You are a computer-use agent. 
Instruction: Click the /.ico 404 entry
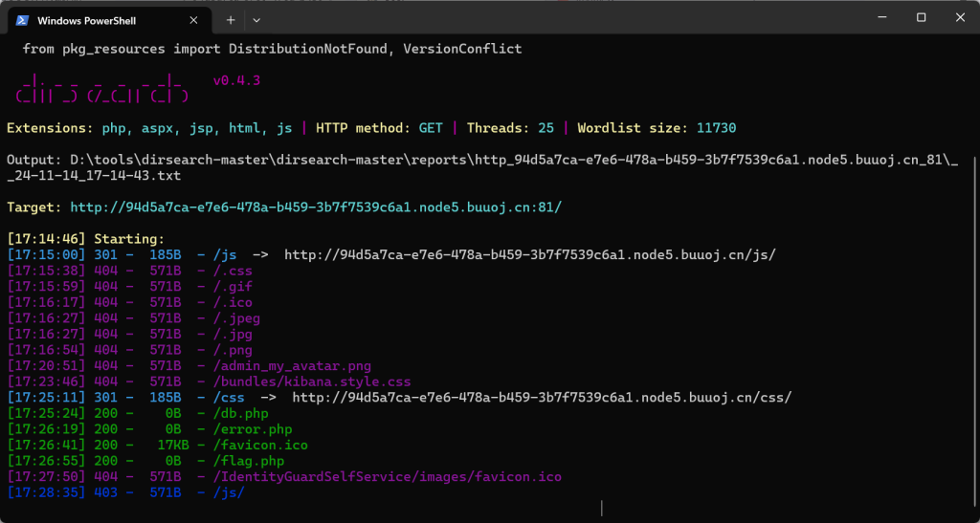pyautogui.click(x=129, y=303)
